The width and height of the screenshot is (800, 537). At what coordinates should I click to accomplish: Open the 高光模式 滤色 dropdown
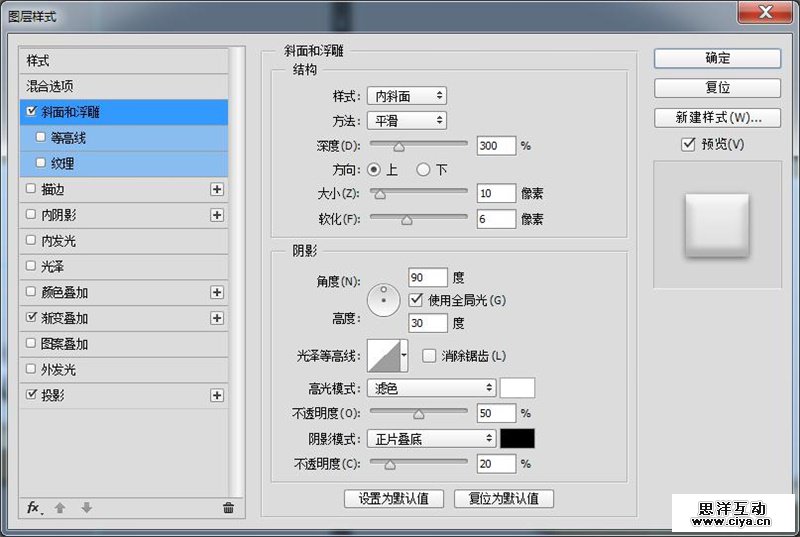tap(431, 387)
